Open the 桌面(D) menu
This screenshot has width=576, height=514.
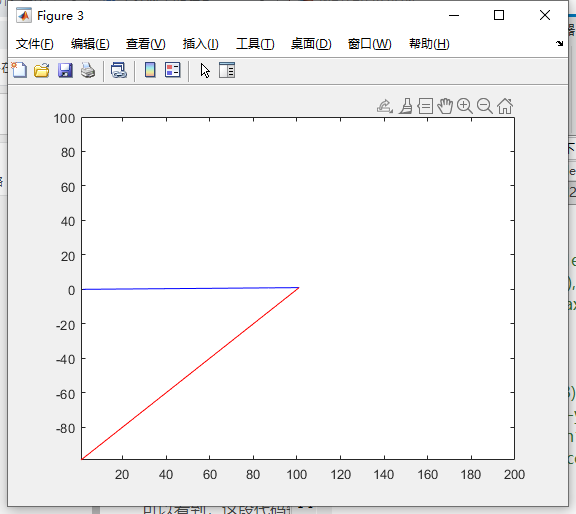(x=311, y=44)
